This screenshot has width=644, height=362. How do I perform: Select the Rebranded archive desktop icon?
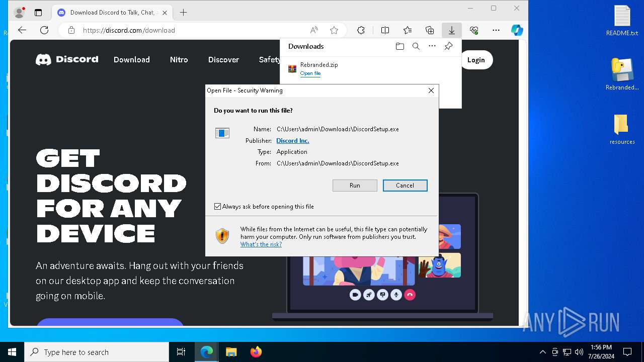(x=622, y=74)
